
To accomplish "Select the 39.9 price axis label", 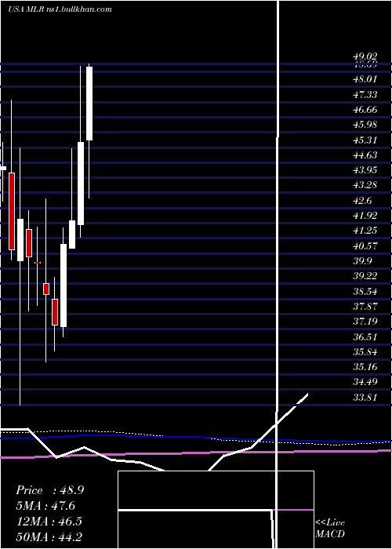I will pyautogui.click(x=362, y=261).
